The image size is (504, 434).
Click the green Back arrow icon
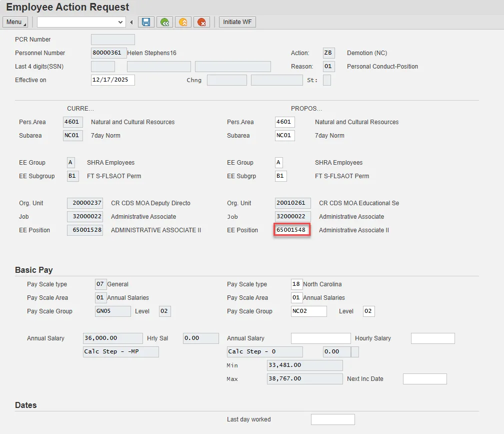click(164, 22)
